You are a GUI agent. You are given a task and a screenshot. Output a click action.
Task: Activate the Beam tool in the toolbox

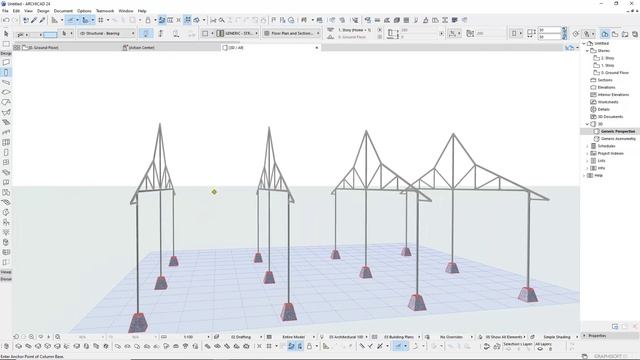coord(6,82)
